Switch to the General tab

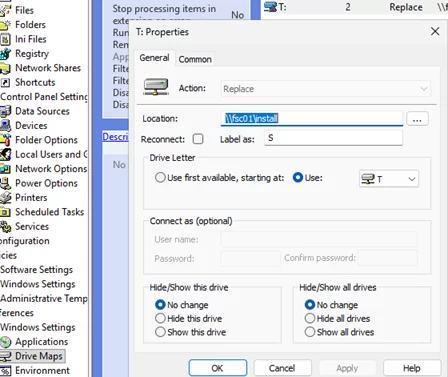154,58
